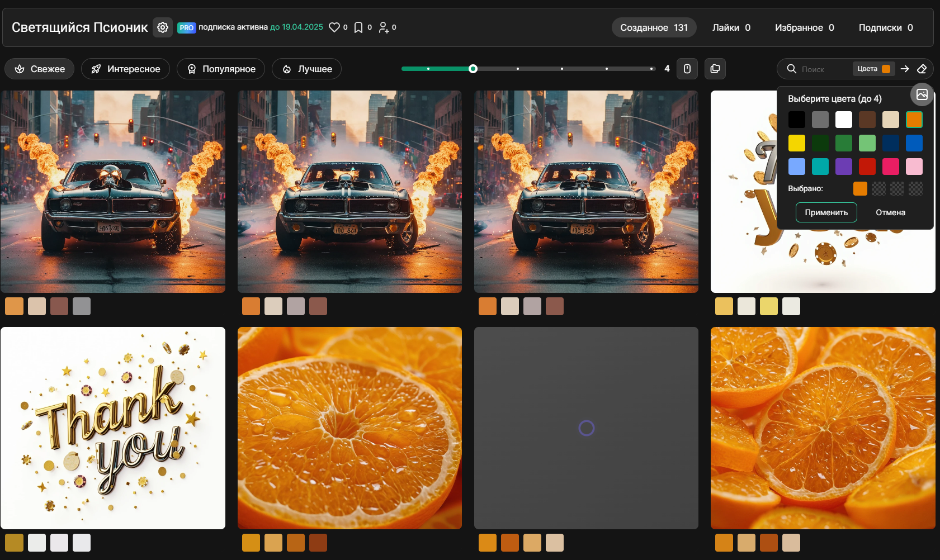Deselect the highlighted orange swatch in grid
940x560 pixels.
pyautogui.click(x=914, y=120)
